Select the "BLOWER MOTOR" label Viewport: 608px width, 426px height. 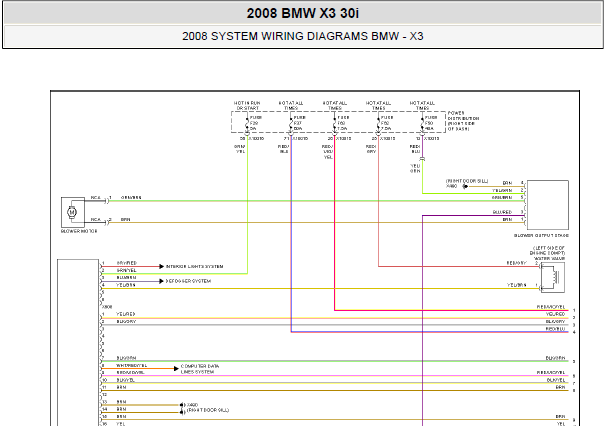[79, 231]
